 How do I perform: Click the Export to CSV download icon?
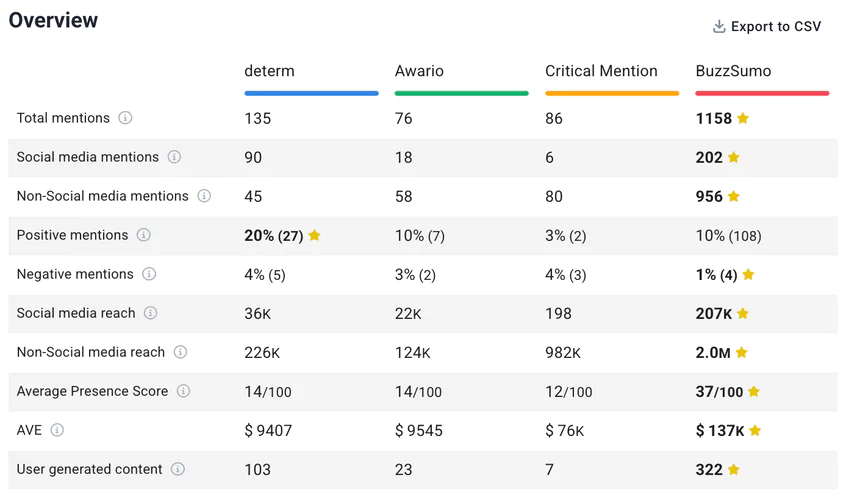coord(719,27)
